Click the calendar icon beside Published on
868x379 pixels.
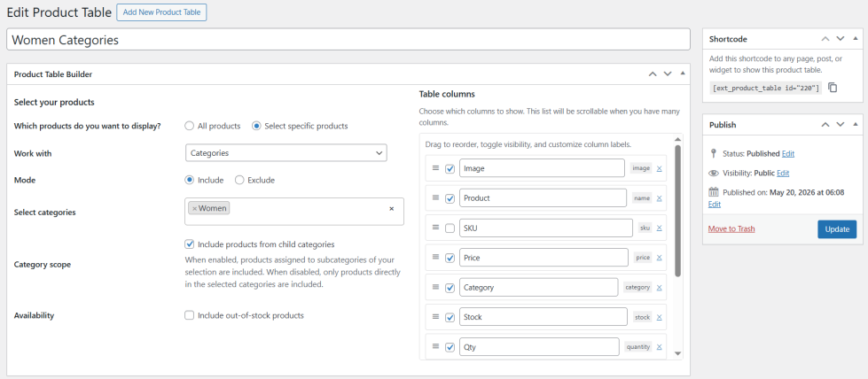[x=713, y=192]
